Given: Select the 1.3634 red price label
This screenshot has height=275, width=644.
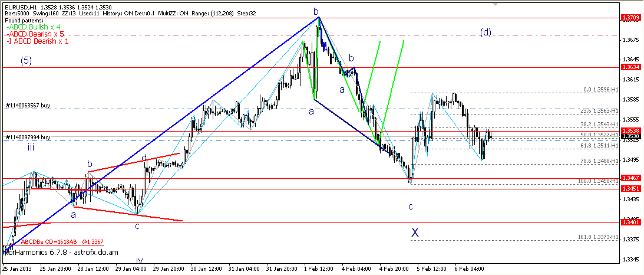Looking at the screenshot, I should tap(630, 67).
